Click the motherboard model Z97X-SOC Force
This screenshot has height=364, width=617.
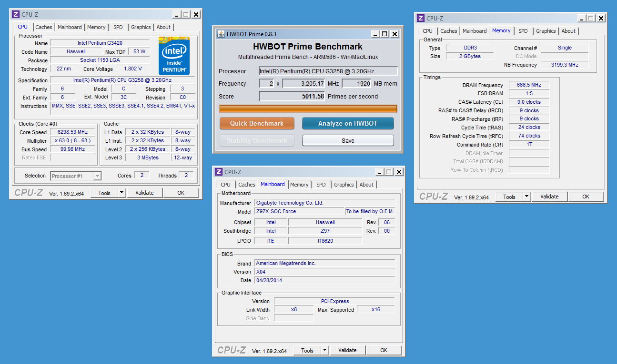299,211
